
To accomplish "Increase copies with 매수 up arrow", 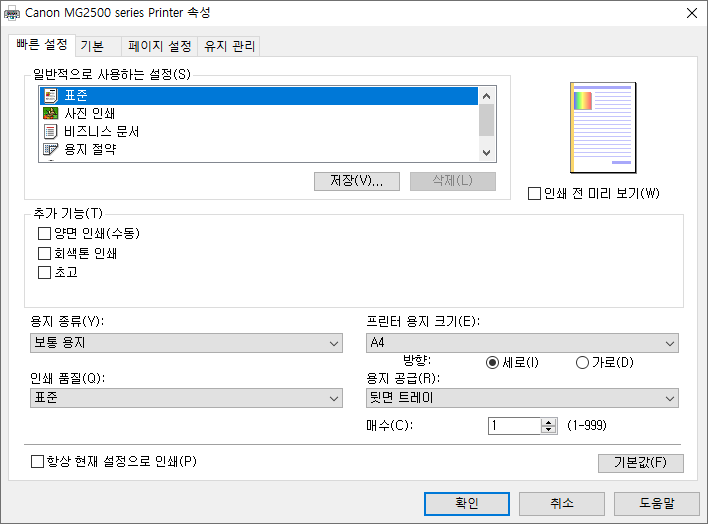I will [x=549, y=422].
